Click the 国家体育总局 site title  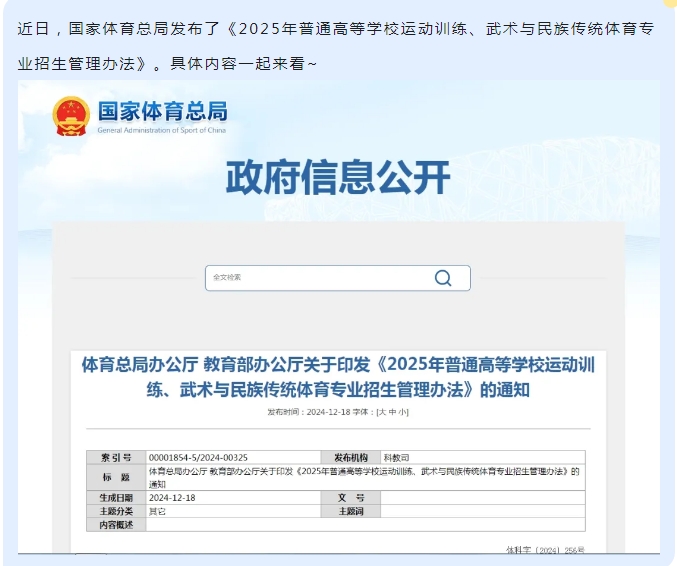click(x=162, y=111)
